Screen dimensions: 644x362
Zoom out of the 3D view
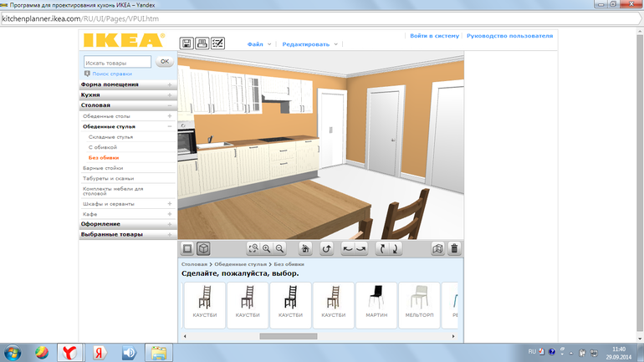[x=280, y=248]
